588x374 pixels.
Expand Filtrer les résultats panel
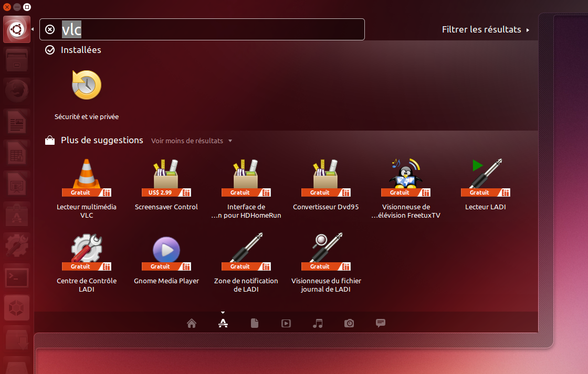(485, 29)
